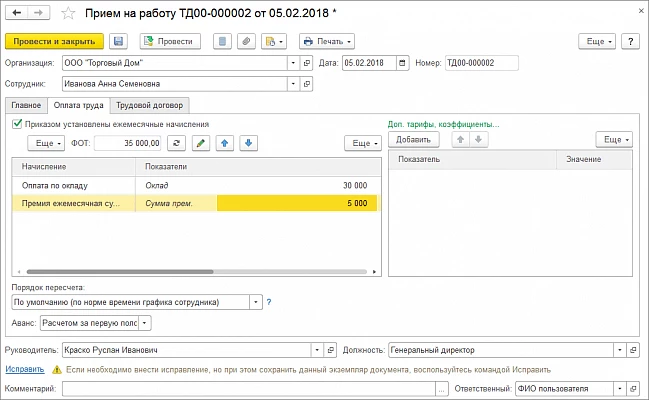Open card for position Генеральный директор
Viewport: 649px width, 400px height.
633,350
